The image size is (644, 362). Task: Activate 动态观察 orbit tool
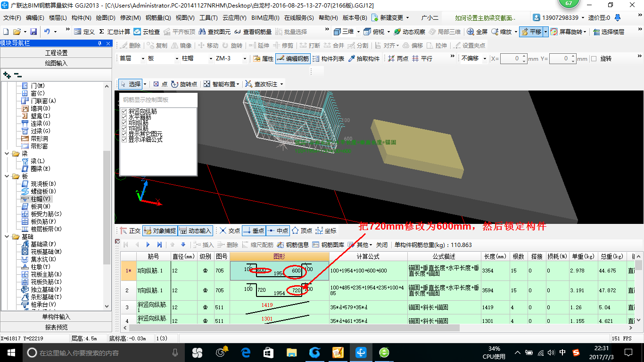pyautogui.click(x=409, y=32)
